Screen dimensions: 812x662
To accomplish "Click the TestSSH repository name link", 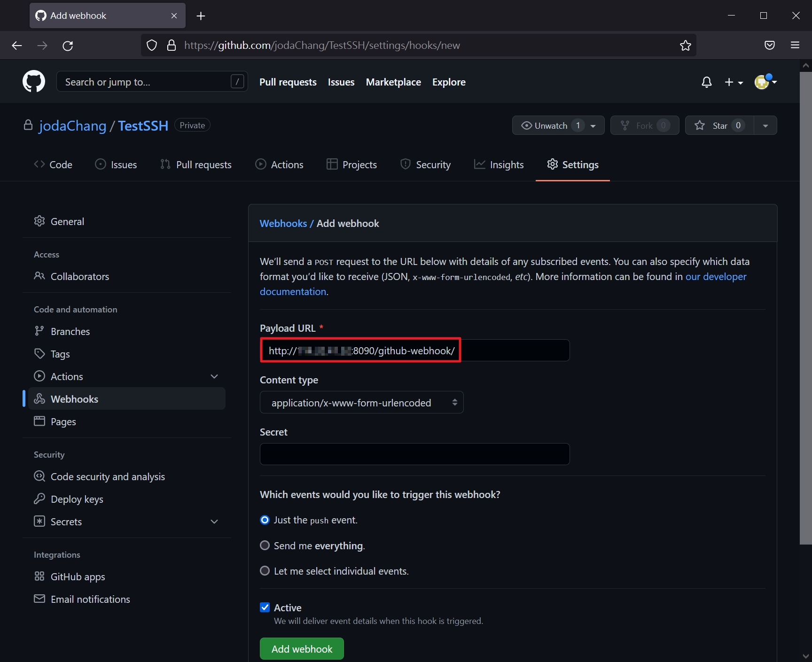I will point(143,126).
